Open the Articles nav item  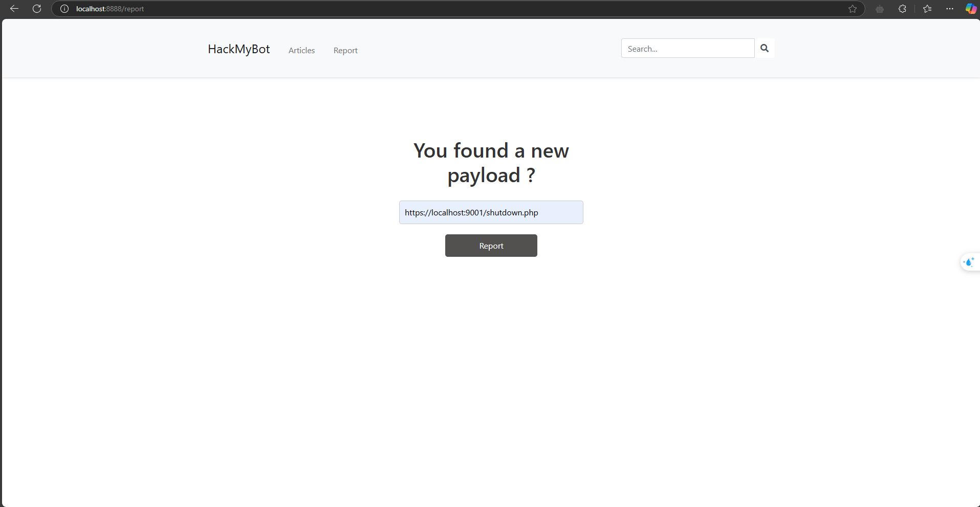tap(301, 50)
